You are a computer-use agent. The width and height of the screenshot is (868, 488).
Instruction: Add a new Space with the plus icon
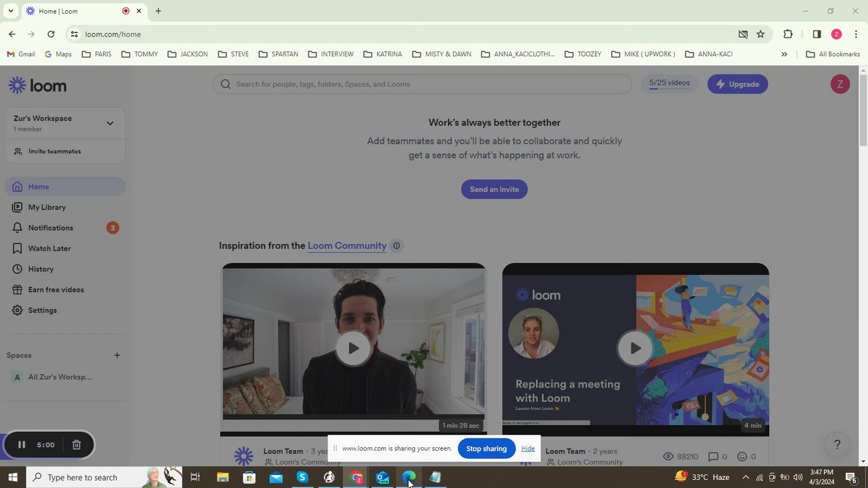click(117, 355)
